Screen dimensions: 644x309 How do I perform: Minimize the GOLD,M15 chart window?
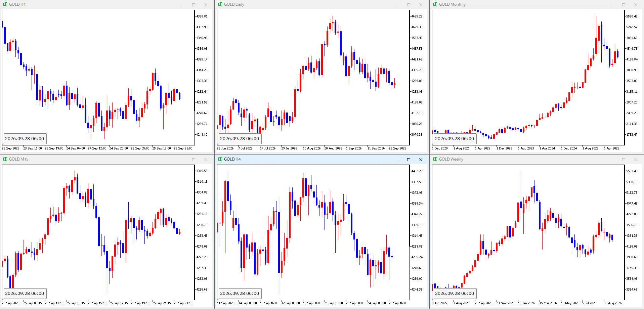coord(181,160)
